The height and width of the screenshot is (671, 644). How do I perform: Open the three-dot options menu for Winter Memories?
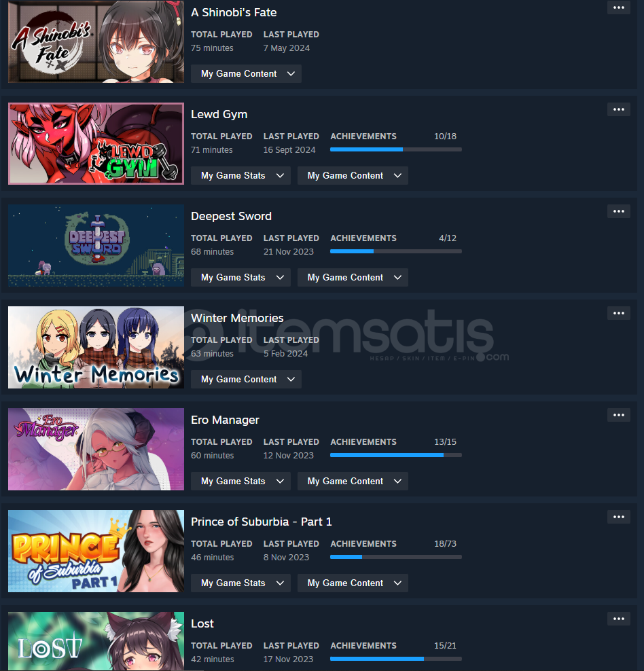[x=618, y=313]
